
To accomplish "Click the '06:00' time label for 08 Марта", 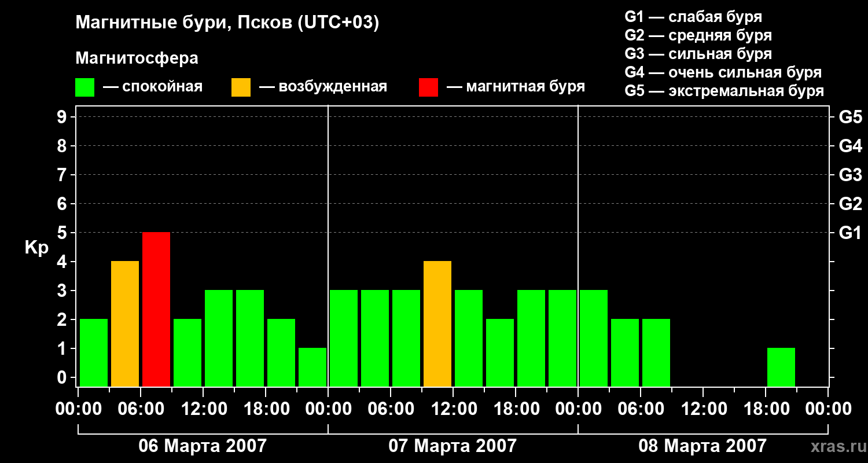I will click(641, 409).
